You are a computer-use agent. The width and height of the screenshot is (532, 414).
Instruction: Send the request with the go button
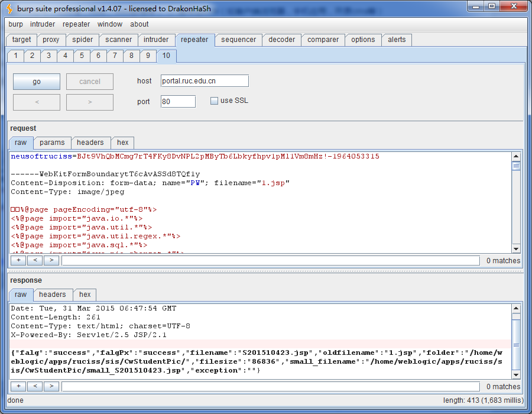[x=37, y=82]
